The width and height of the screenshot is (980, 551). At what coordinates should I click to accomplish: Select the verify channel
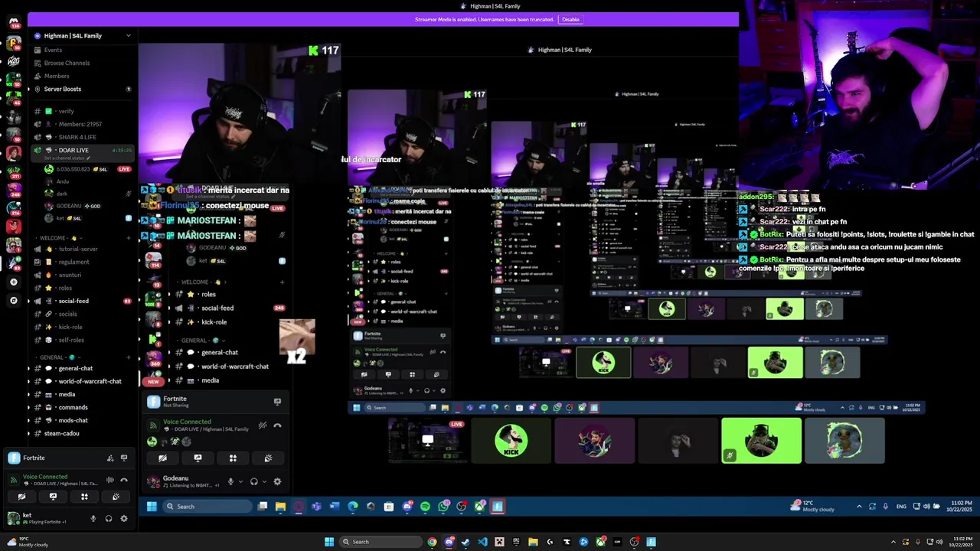(83, 111)
